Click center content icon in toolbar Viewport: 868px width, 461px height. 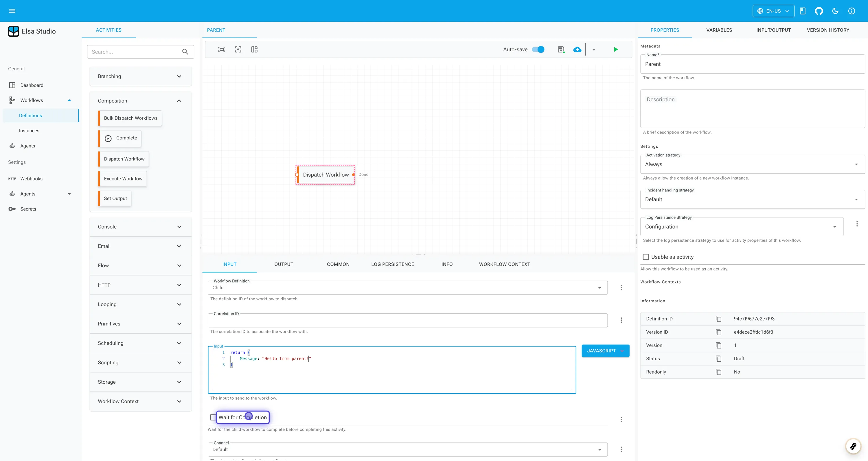[238, 50]
